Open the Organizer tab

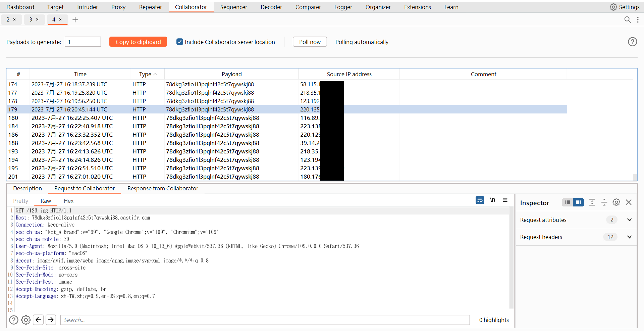point(378,7)
